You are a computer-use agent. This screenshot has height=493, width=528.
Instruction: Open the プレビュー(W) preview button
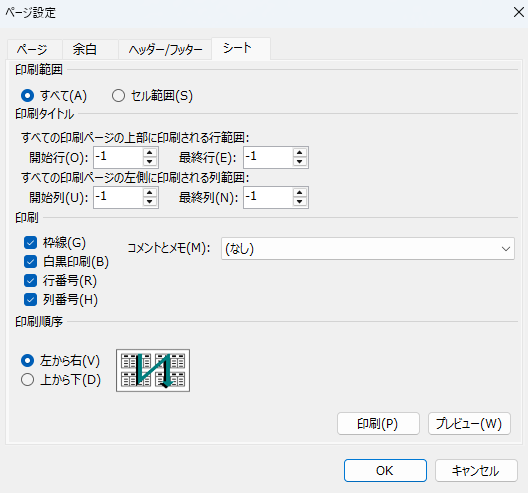[x=469, y=424]
